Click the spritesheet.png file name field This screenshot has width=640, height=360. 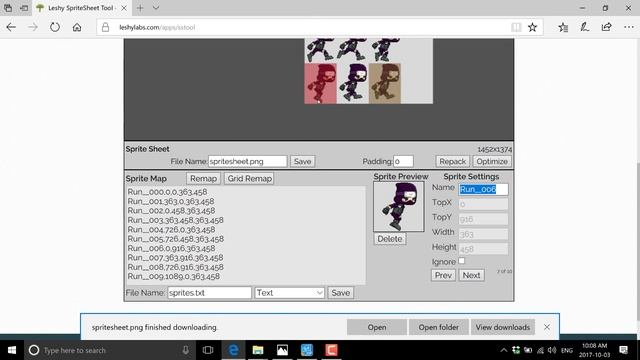(x=247, y=161)
